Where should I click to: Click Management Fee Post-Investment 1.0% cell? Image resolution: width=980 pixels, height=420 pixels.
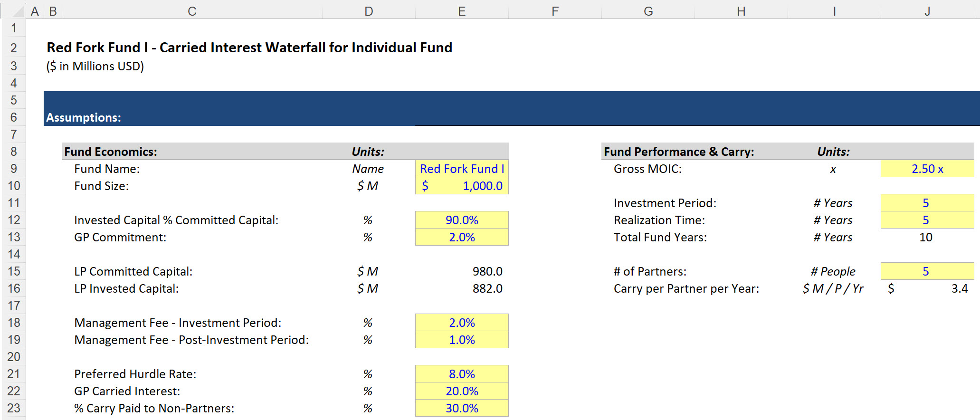tap(462, 340)
